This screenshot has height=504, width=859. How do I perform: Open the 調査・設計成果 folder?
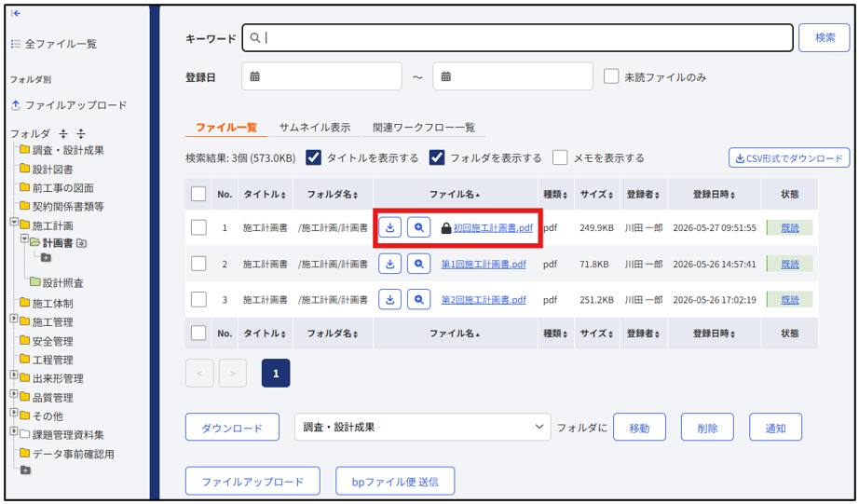(x=61, y=150)
